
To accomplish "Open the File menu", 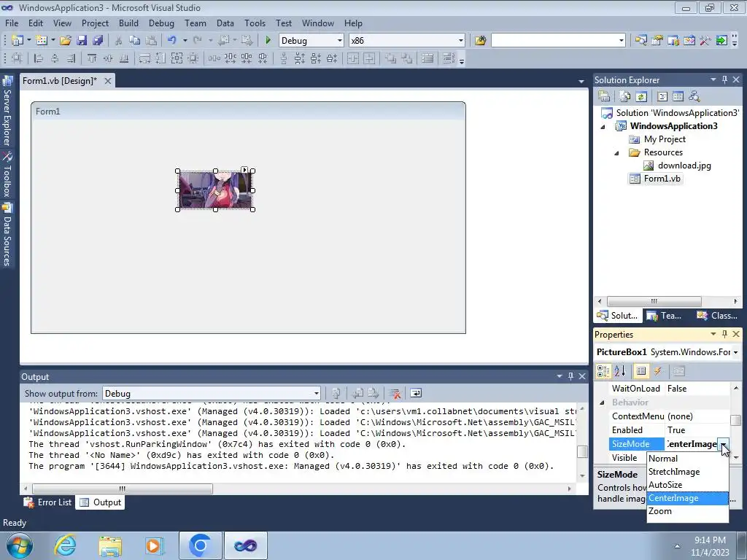I will pos(12,23).
